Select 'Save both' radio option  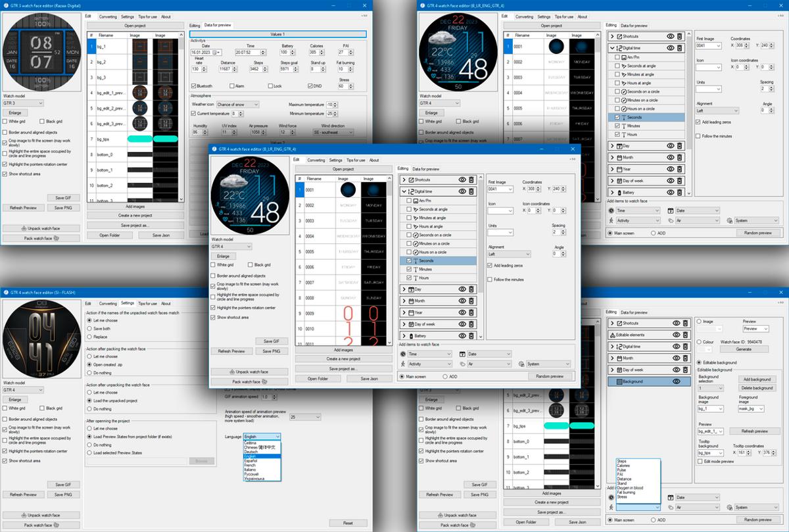90,328
